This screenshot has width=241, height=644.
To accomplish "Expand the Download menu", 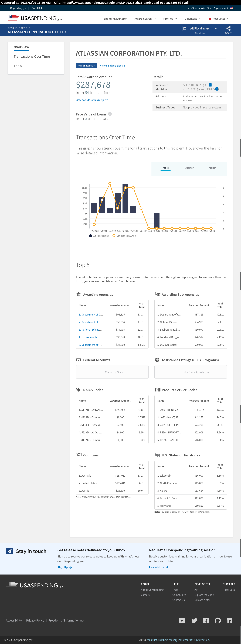I will point(193,19).
